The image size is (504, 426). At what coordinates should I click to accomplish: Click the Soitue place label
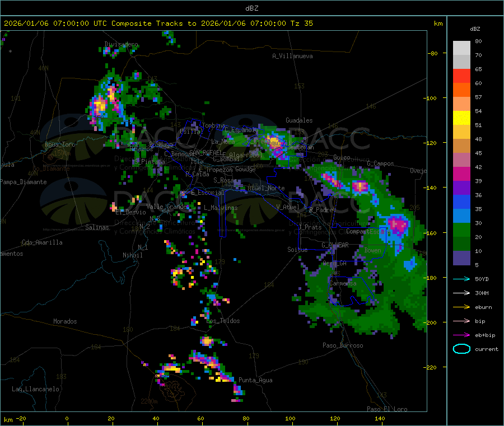[x=297, y=249]
